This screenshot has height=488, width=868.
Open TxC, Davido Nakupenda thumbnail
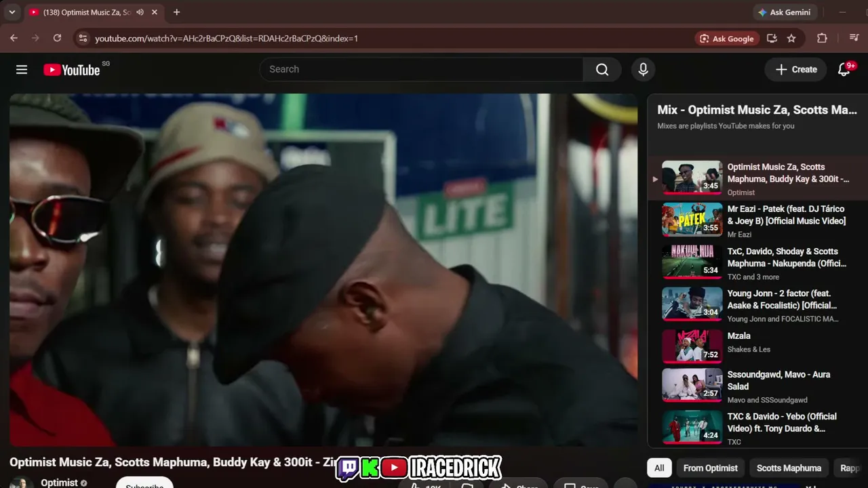click(x=692, y=262)
